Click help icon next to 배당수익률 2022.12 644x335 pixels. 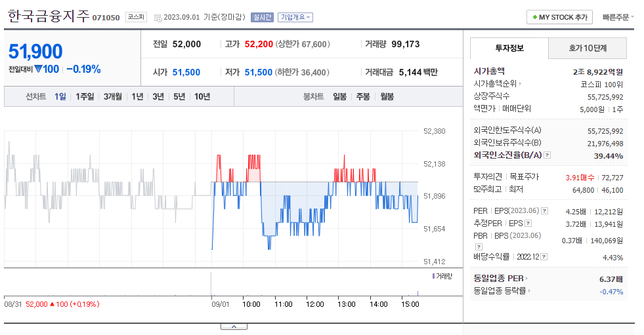(544, 257)
